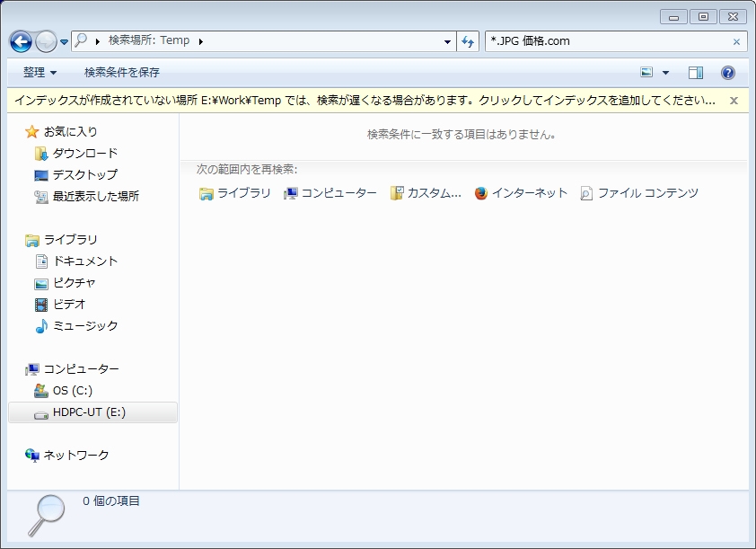The width and height of the screenshot is (756, 549).
Task: Change view with the view icon button
Action: coord(646,73)
